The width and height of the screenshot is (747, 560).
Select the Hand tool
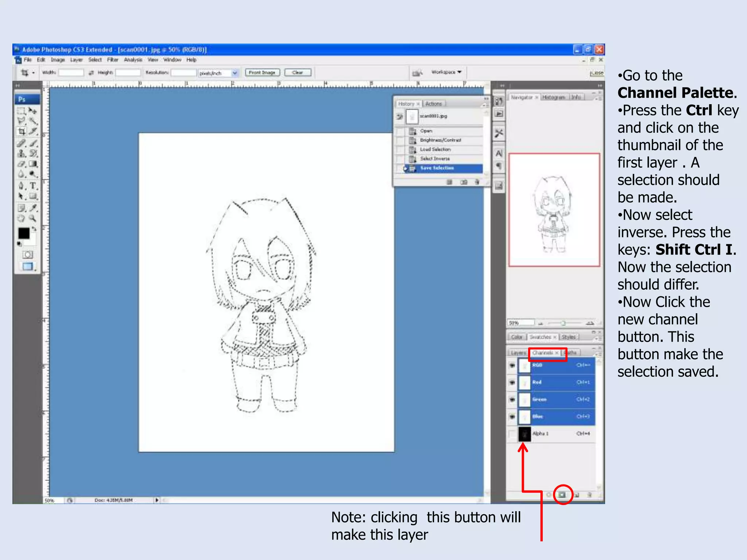[x=22, y=218]
